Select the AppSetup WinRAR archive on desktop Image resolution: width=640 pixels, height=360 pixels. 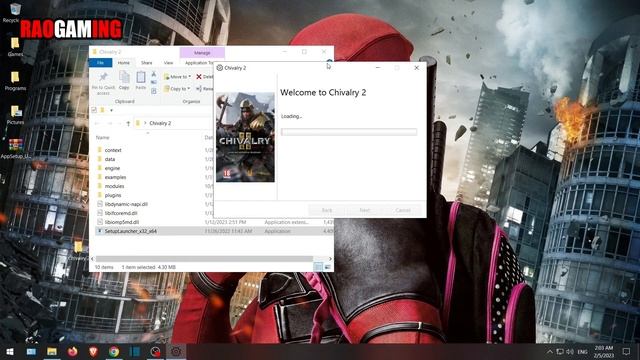tap(15, 149)
